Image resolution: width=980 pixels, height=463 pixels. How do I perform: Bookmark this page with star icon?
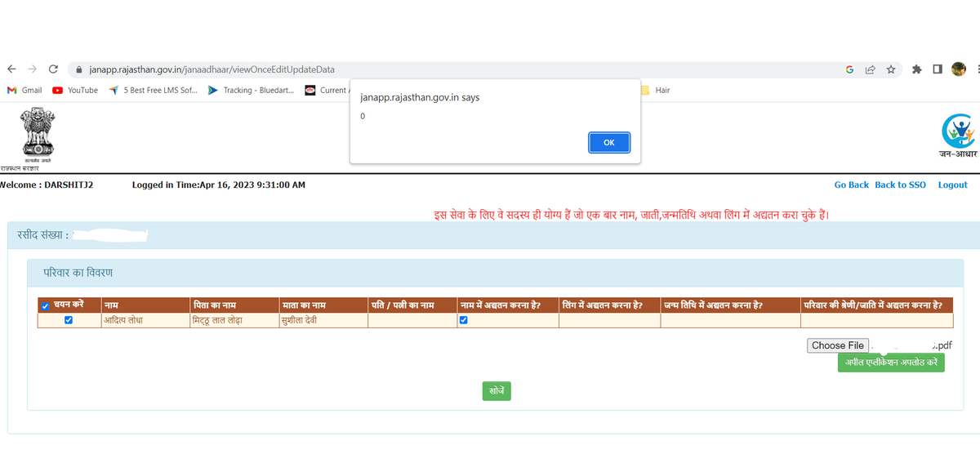(891, 69)
